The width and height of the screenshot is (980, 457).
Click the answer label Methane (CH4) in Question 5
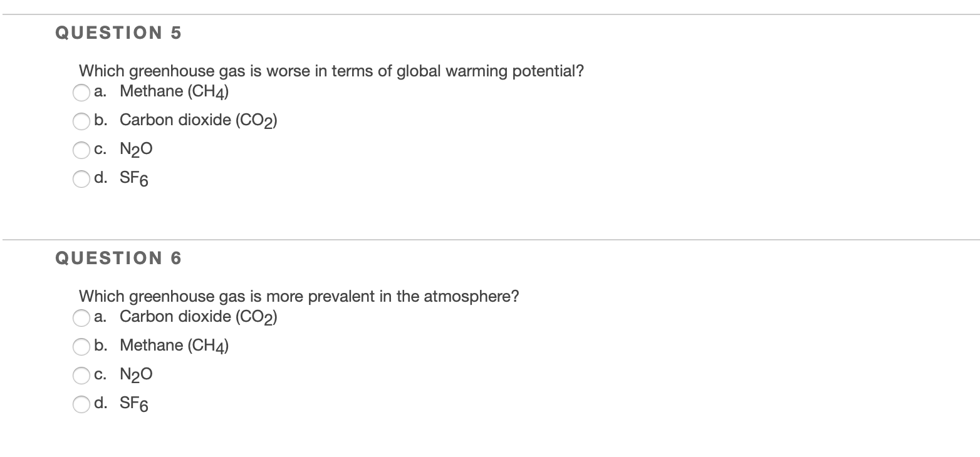pos(174,91)
